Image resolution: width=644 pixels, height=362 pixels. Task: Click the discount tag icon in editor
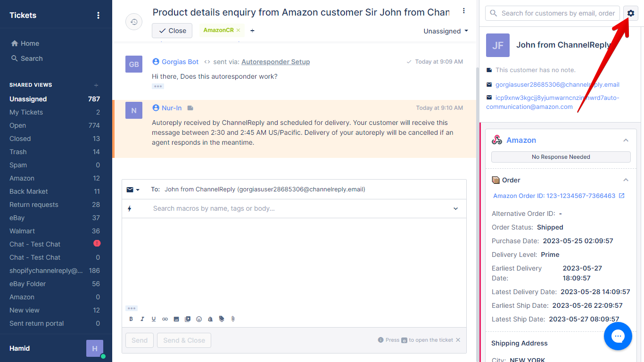pyautogui.click(x=222, y=319)
